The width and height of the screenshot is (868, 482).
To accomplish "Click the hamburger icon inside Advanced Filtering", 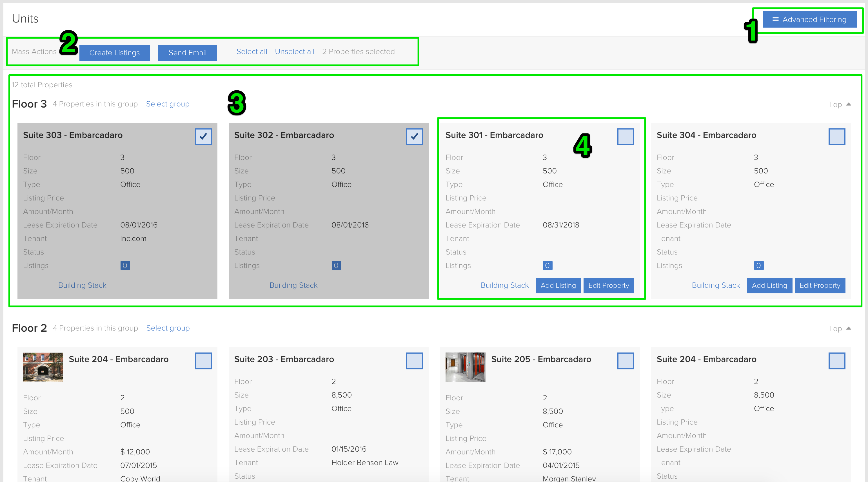I will pos(775,19).
